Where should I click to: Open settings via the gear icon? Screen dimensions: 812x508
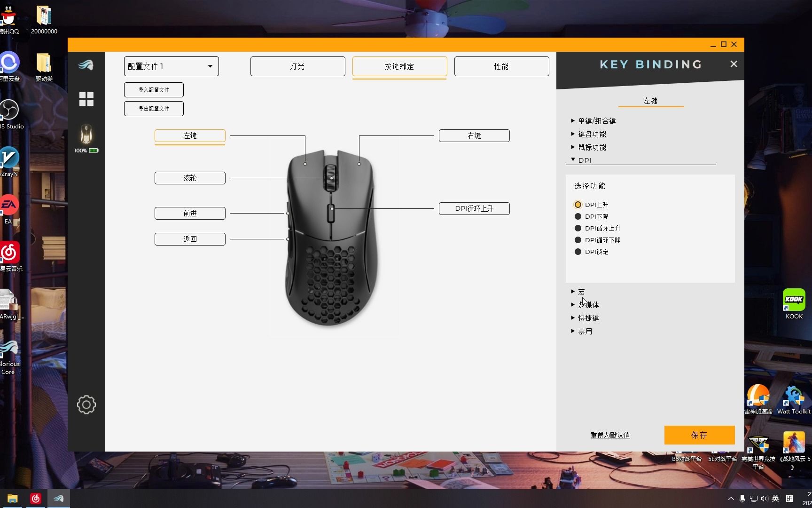point(86,405)
